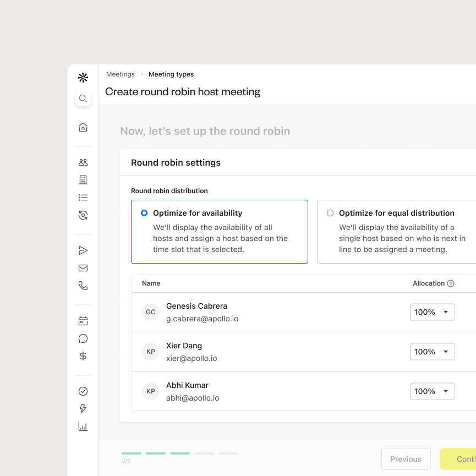Open allocation dropdown for Xier Dang
This screenshot has height=476, width=476.
[432, 352]
